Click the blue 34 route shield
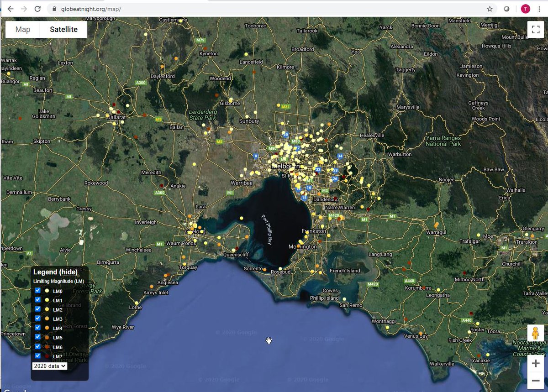 click(x=340, y=156)
